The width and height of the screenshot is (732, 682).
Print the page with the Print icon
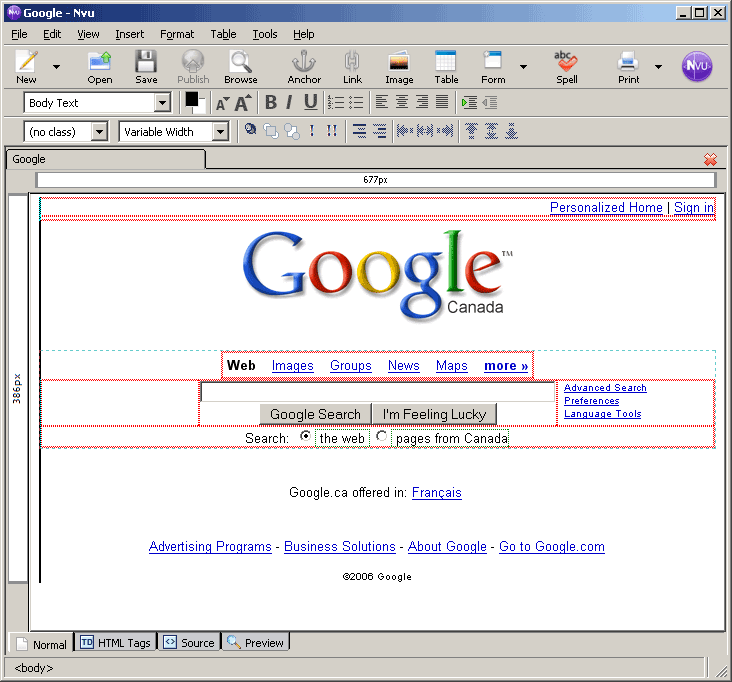pos(628,67)
